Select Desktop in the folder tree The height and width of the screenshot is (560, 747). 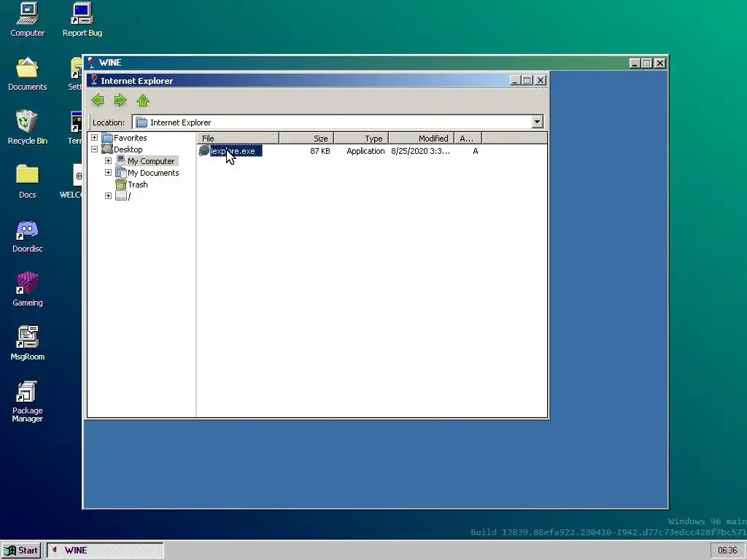[x=128, y=149]
